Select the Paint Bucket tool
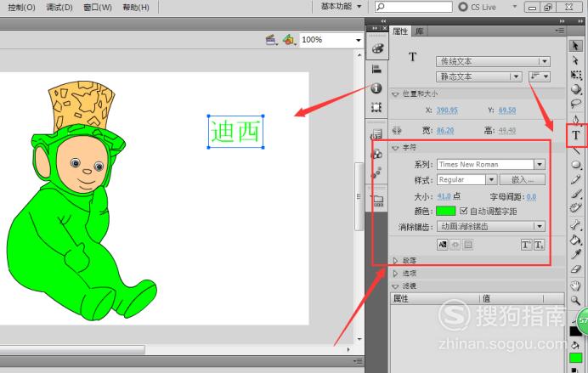 pyautogui.click(x=575, y=240)
